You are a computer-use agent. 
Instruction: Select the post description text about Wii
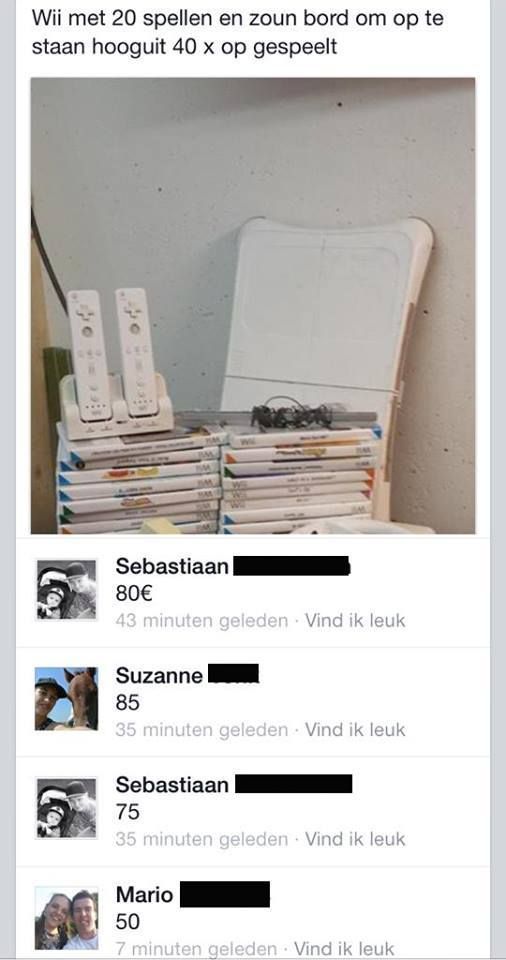238,32
